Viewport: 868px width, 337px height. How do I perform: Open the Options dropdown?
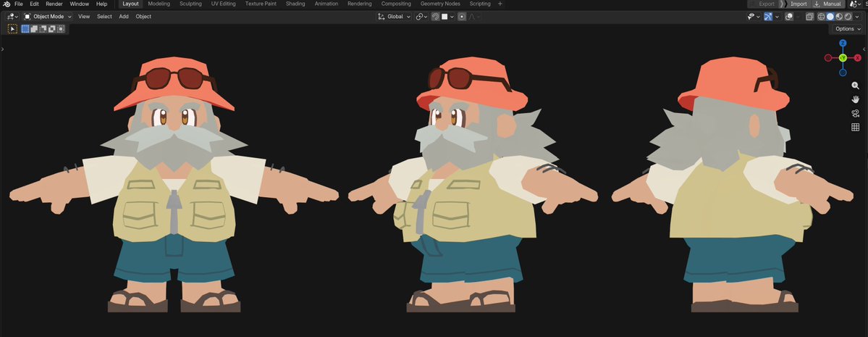pos(848,29)
